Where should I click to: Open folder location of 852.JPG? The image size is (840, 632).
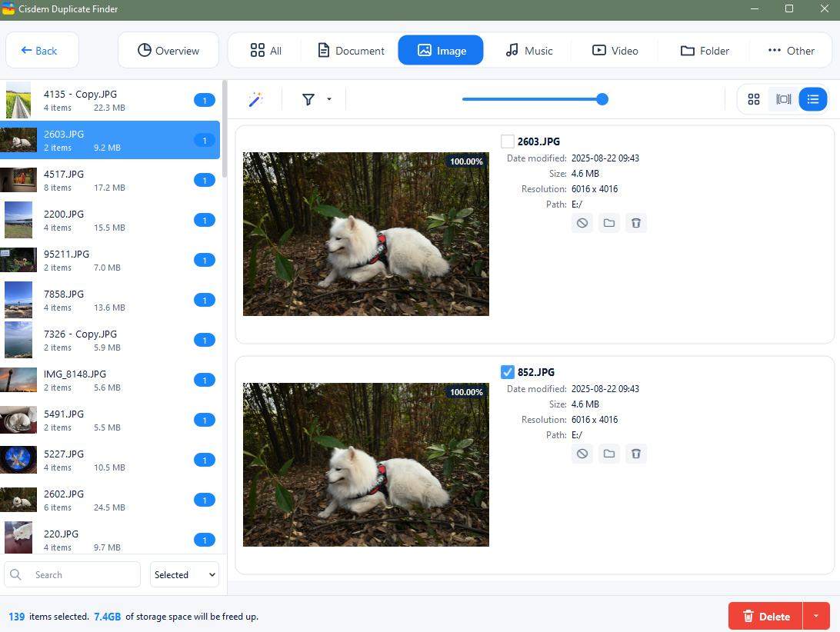point(609,454)
